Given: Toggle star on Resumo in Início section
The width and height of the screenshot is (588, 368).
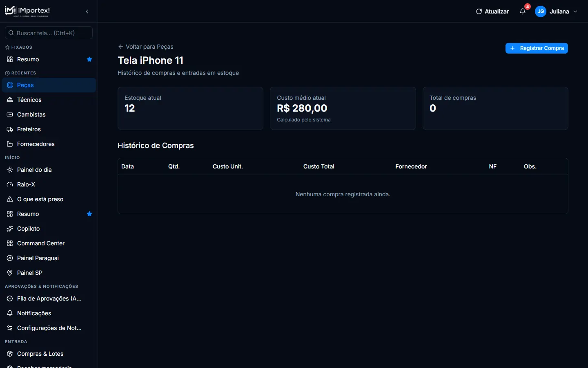Looking at the screenshot, I should tap(89, 214).
